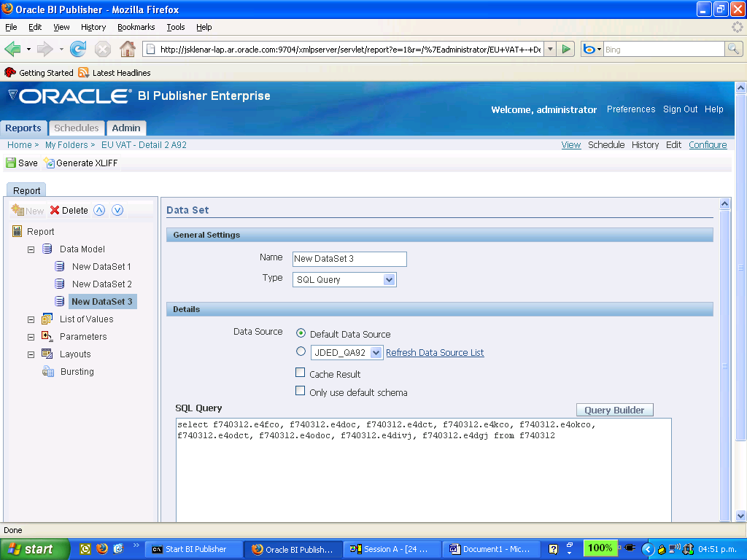Click the My Folders breadcrumb link
The image size is (747, 560).
pyautogui.click(x=66, y=145)
